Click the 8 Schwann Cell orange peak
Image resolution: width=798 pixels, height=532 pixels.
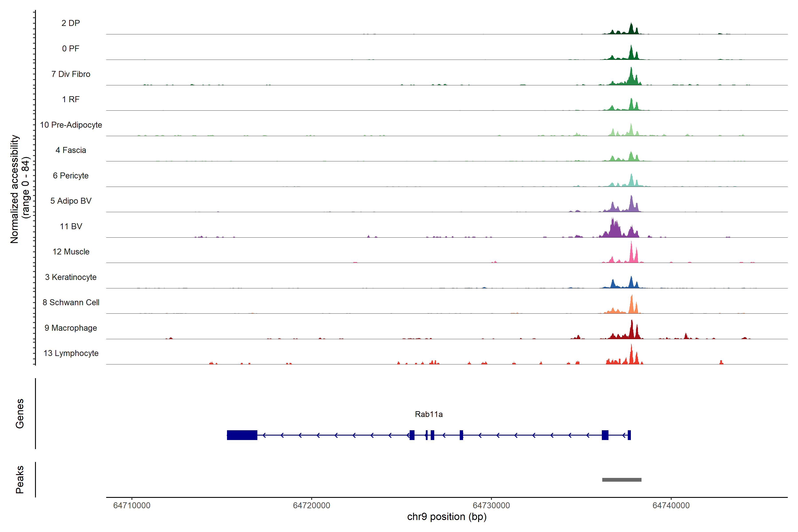pyautogui.click(x=631, y=305)
